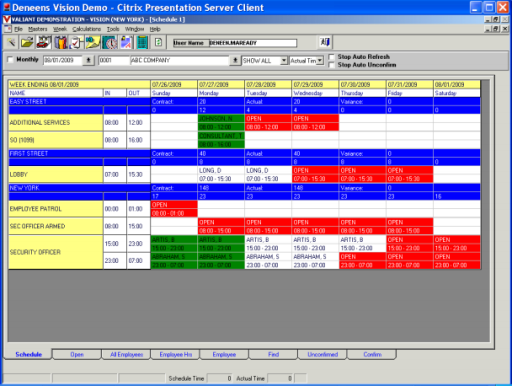Enable the Monthly checkbox
This screenshot has width=512, height=386.
(x=10, y=60)
